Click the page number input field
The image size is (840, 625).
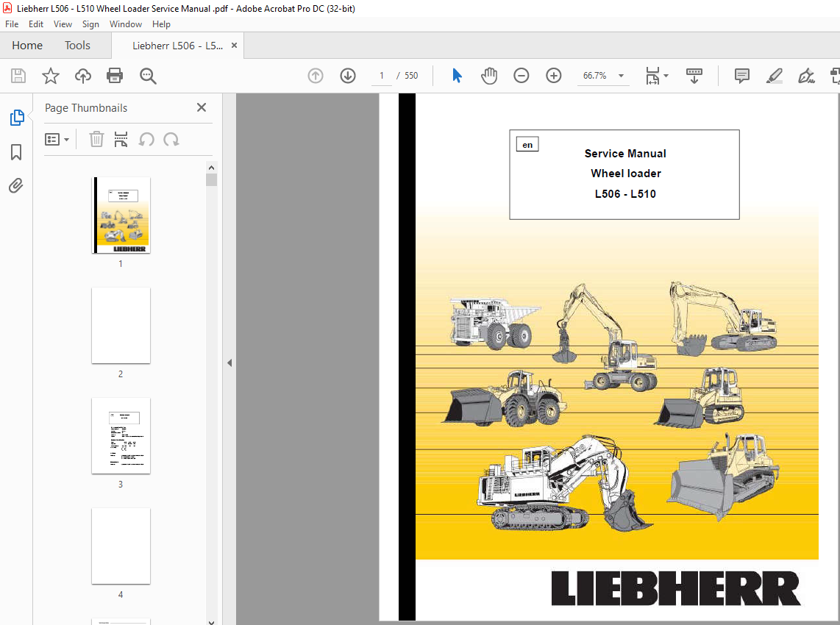tap(382, 76)
